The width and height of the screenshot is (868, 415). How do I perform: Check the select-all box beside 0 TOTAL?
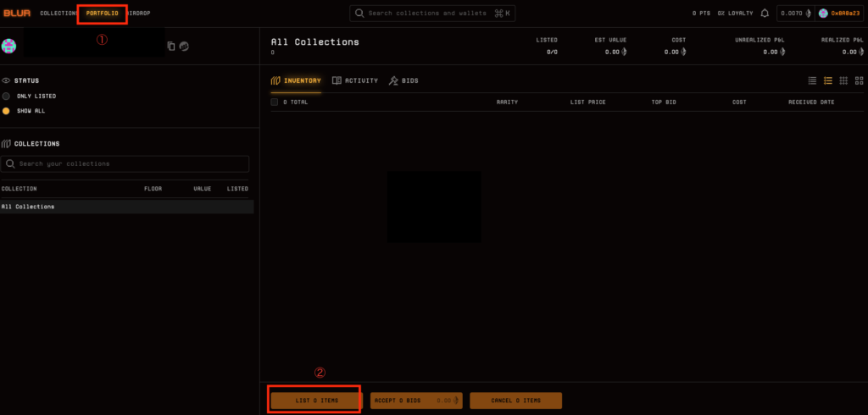click(275, 102)
